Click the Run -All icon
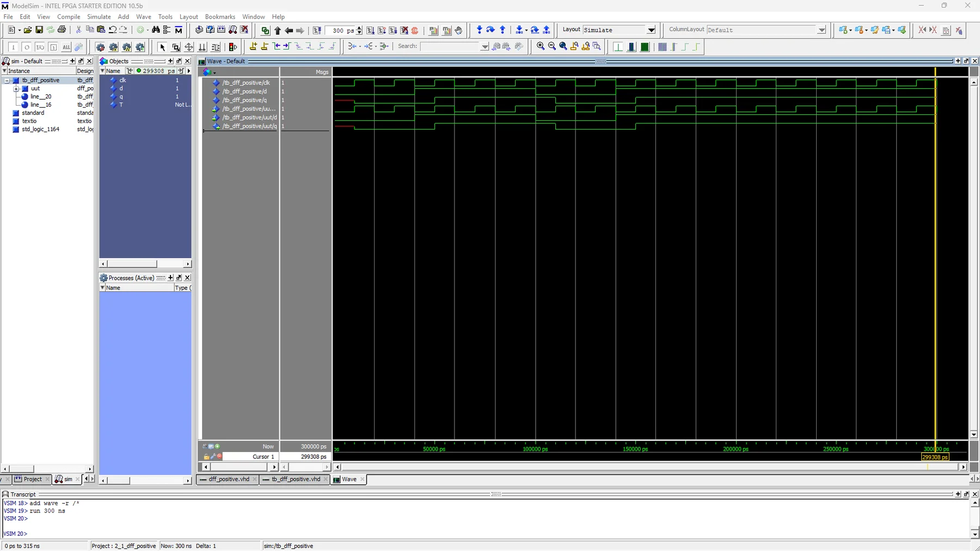The height and width of the screenshot is (551, 980). [x=393, y=30]
